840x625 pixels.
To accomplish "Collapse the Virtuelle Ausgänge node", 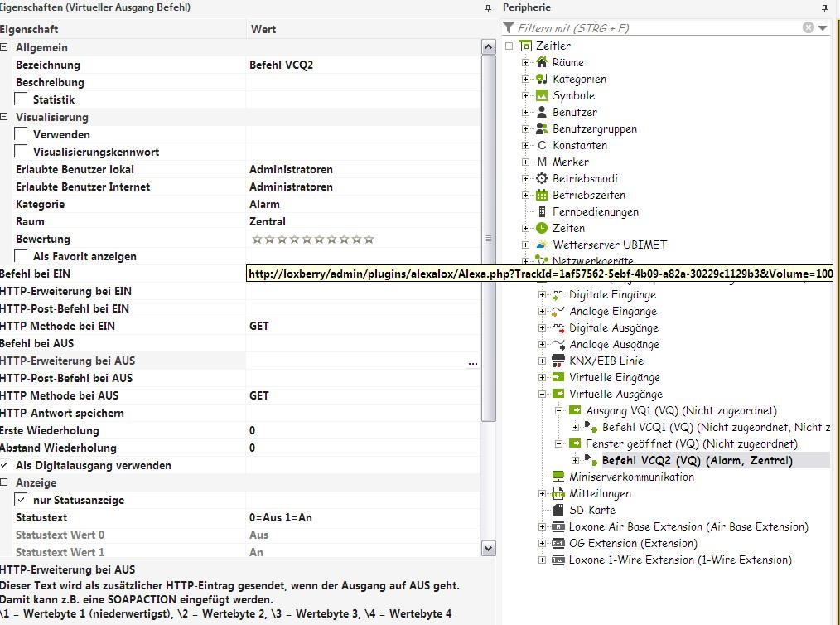I will pyautogui.click(x=542, y=394).
